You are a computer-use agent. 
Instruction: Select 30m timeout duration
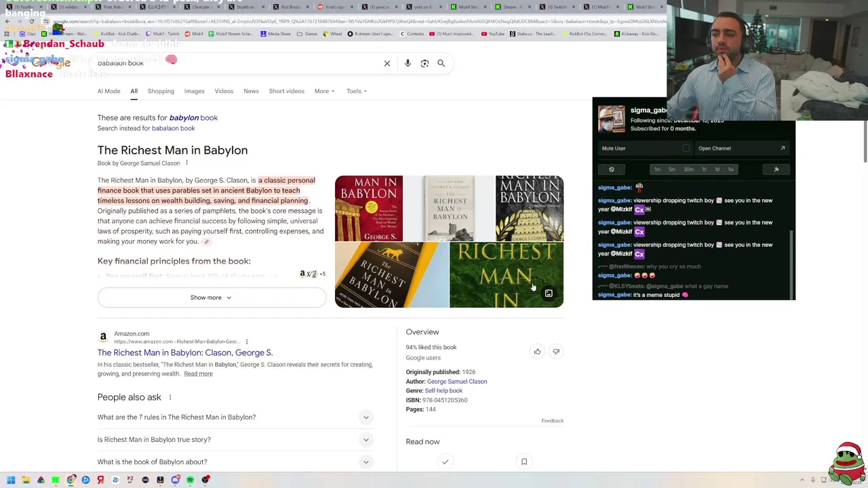(688, 169)
